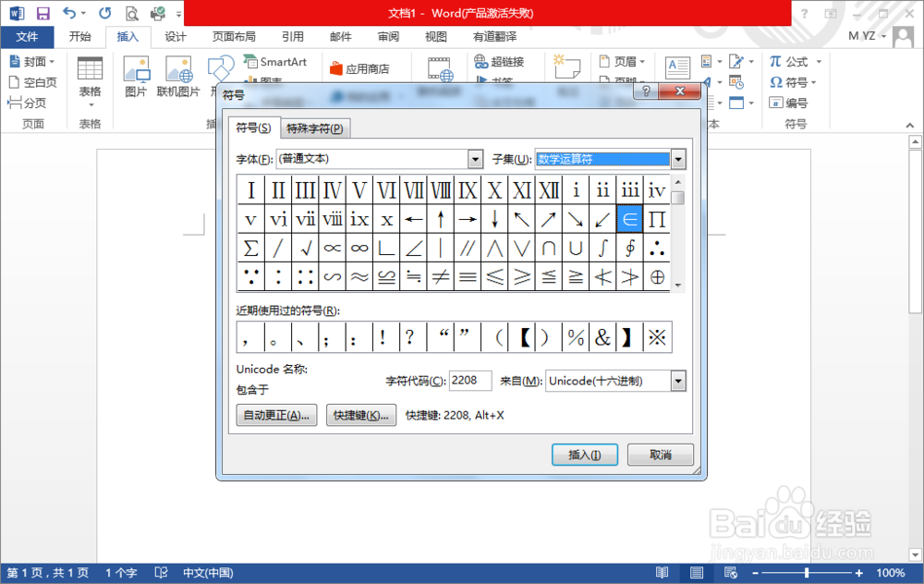Click the Help question mark in Symbol dialog
This screenshot has height=584, width=924.
tap(646, 91)
